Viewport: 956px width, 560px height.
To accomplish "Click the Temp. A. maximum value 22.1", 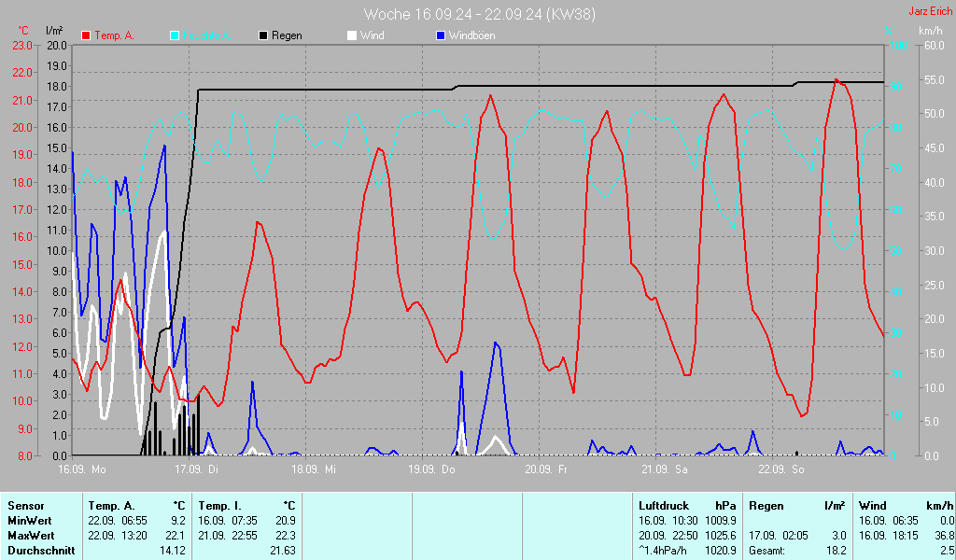I will click(176, 536).
